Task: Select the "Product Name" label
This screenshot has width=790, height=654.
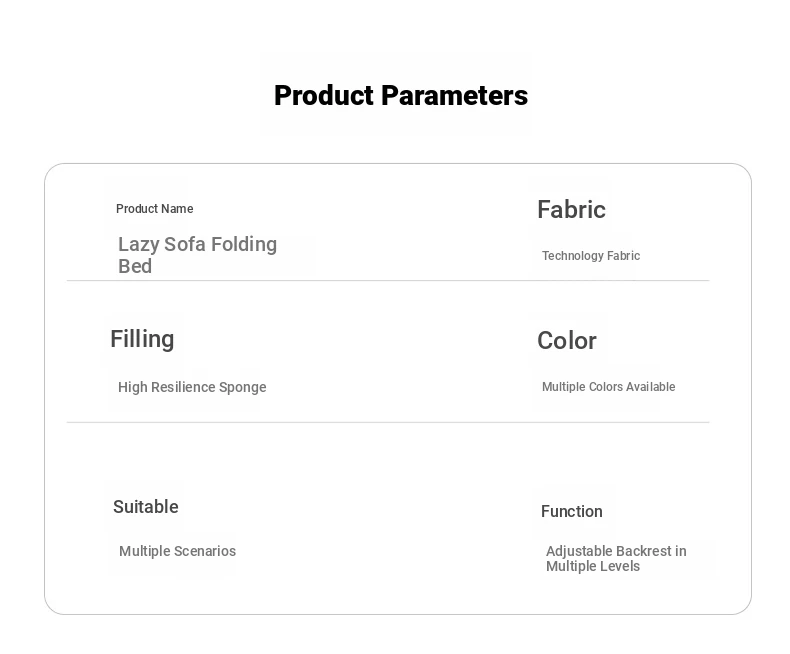Action: (154, 209)
